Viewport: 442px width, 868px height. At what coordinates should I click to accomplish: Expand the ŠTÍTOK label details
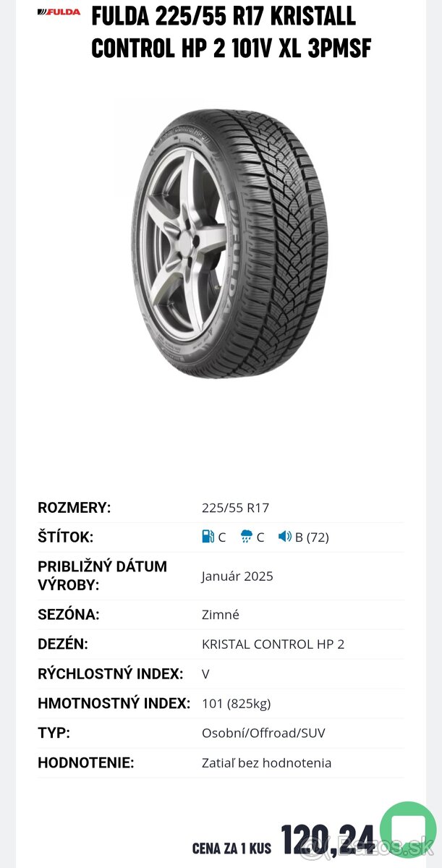tap(65, 537)
